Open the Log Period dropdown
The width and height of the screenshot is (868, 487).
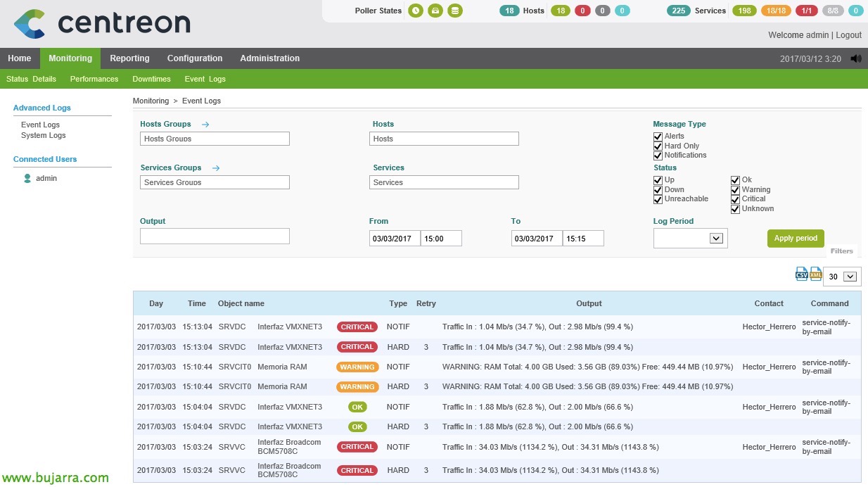690,239
